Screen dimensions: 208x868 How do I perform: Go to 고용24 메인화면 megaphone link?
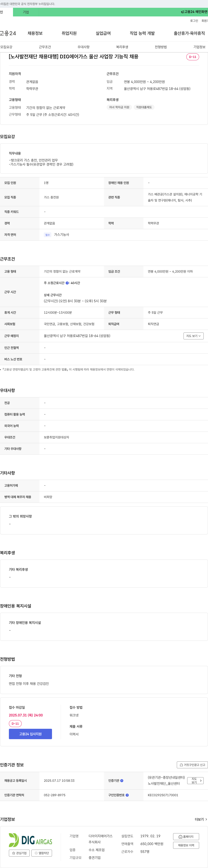[194, 12]
